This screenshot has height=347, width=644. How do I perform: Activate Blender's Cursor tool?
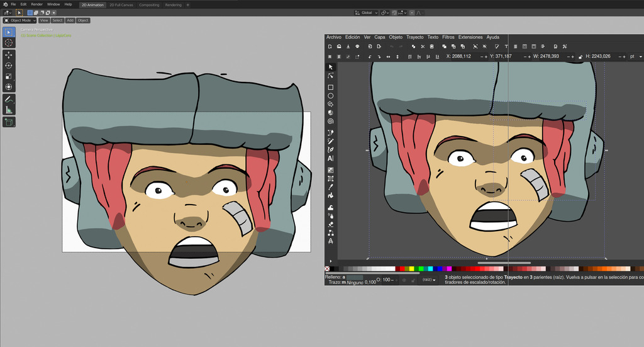click(9, 43)
